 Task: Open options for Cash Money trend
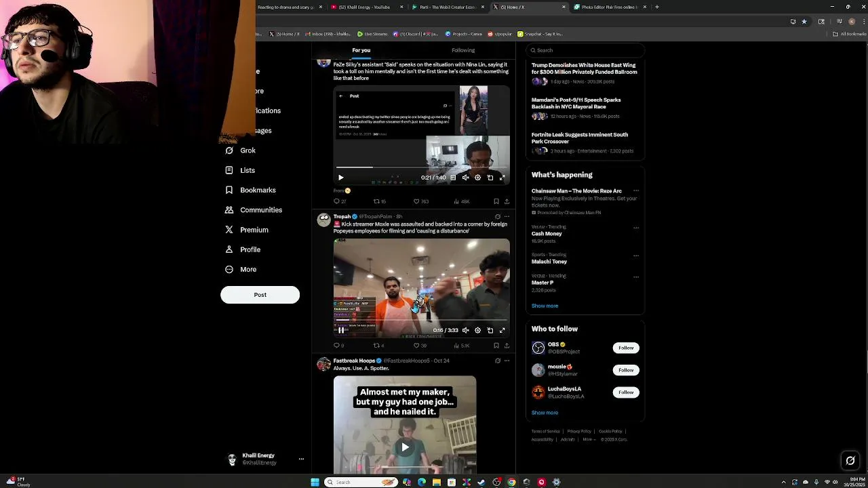pyautogui.click(x=636, y=227)
